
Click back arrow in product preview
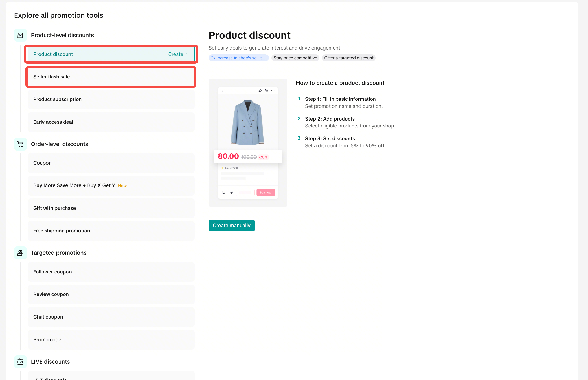pos(222,91)
